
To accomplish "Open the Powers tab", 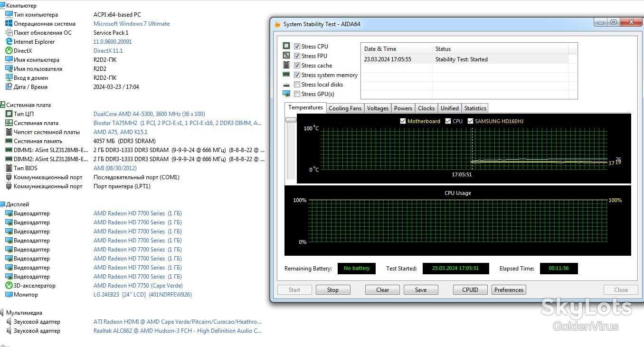I will click(x=403, y=108).
